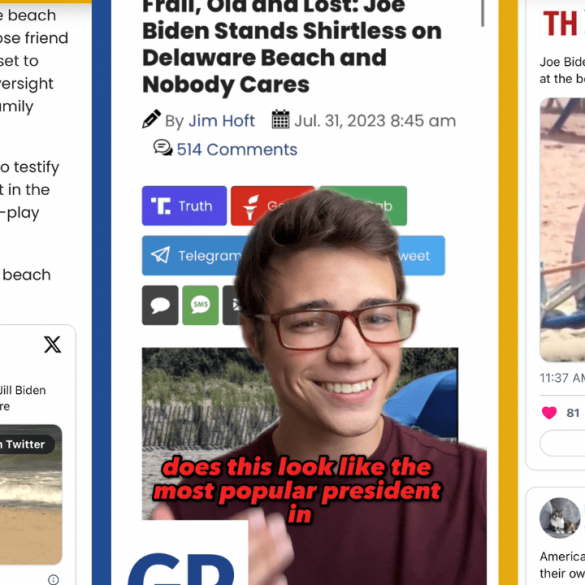Click the pencil author icon

pyautogui.click(x=151, y=119)
